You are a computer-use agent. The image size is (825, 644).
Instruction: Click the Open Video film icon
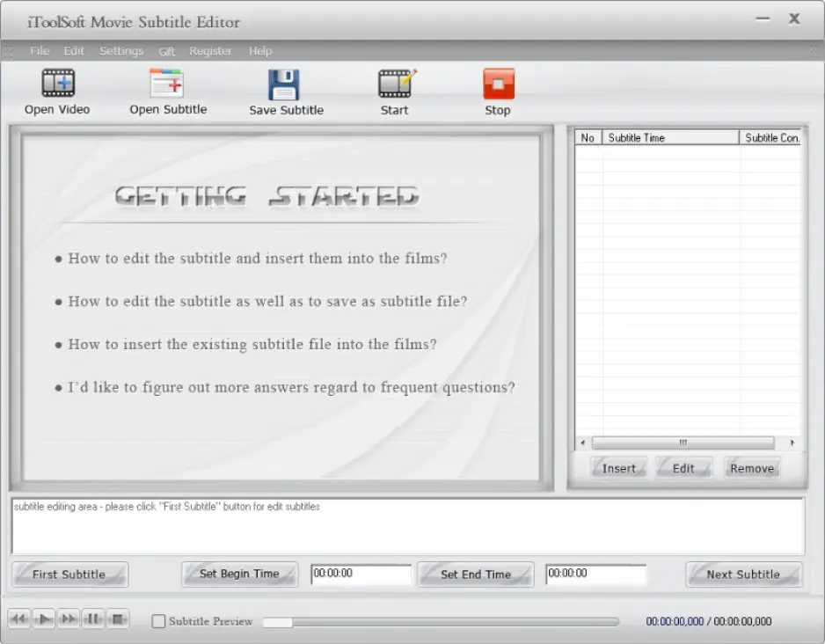58,83
